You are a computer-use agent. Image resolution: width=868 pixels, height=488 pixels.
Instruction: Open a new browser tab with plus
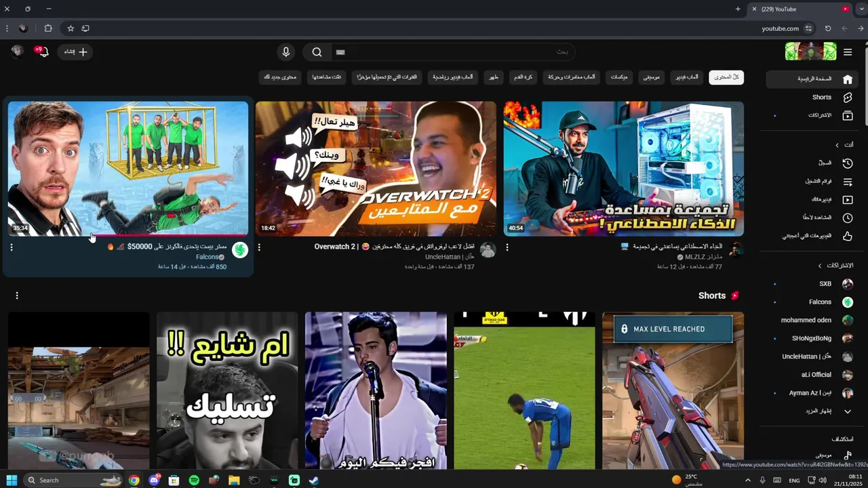pyautogui.click(x=738, y=9)
